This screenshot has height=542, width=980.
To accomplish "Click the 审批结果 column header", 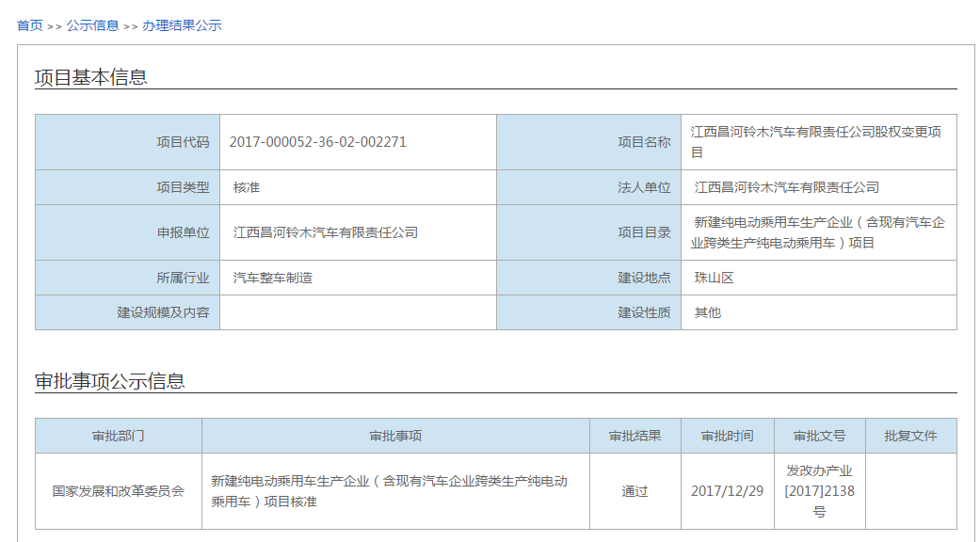I will coord(635,436).
